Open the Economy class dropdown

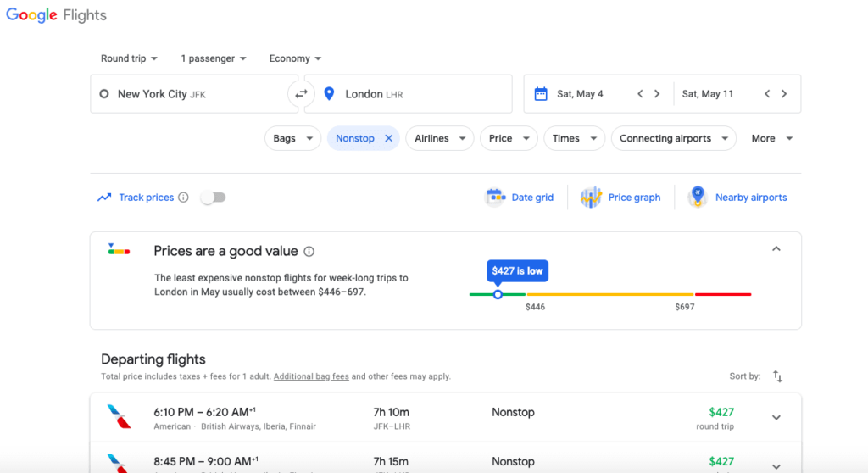click(295, 58)
